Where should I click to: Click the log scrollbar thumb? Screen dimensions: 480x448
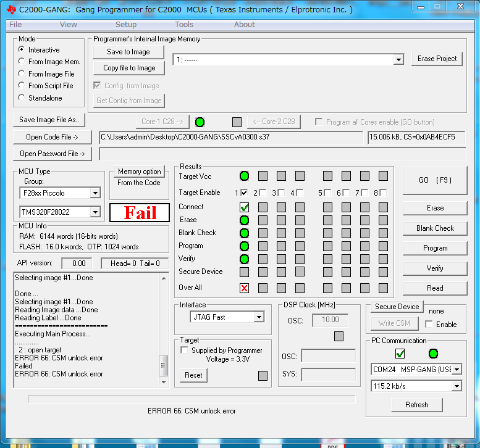(164, 365)
